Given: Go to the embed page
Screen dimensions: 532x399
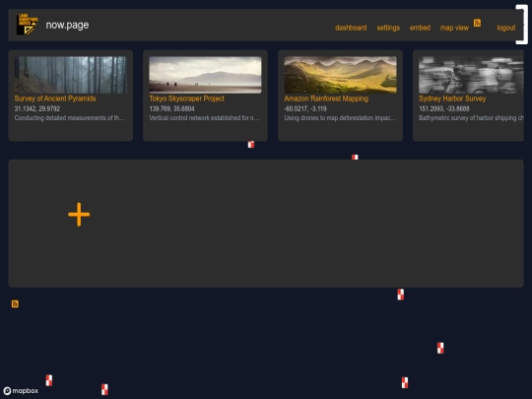Looking at the screenshot, I should [420, 28].
